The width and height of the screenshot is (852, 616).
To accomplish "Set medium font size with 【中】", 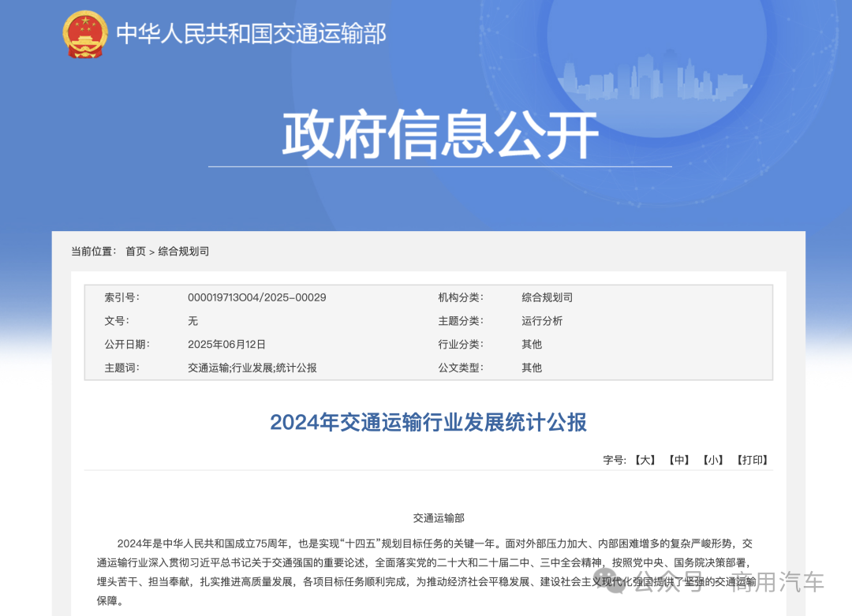I will coord(680,460).
